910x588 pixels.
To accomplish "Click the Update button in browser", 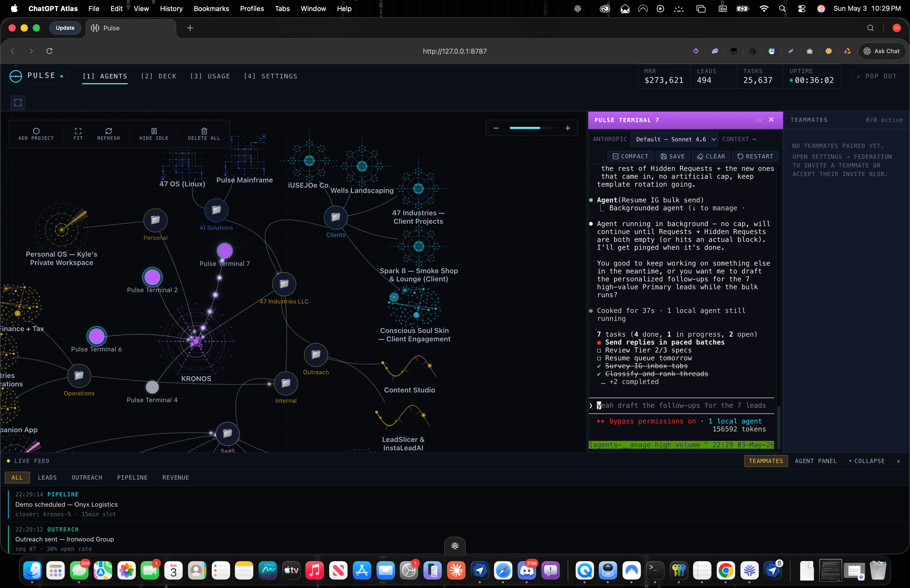I will tap(65, 28).
